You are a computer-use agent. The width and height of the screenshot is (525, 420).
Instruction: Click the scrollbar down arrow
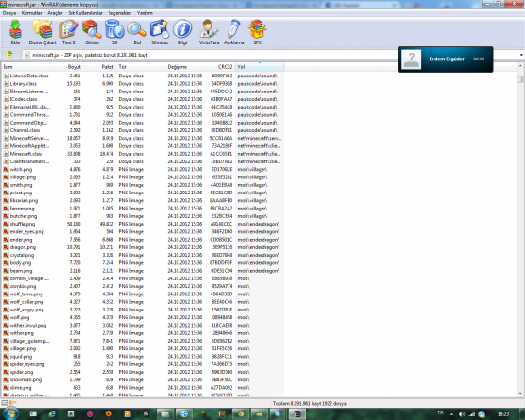click(519, 394)
